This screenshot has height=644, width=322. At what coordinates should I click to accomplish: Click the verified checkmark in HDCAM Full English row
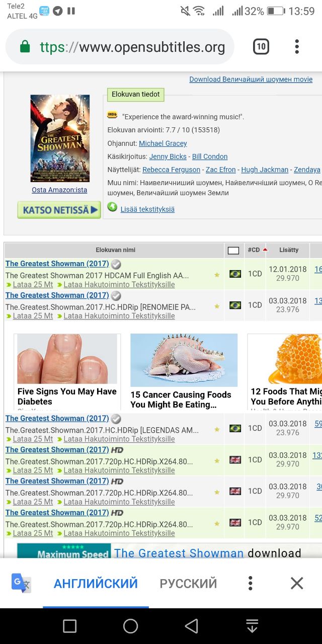[x=116, y=264]
